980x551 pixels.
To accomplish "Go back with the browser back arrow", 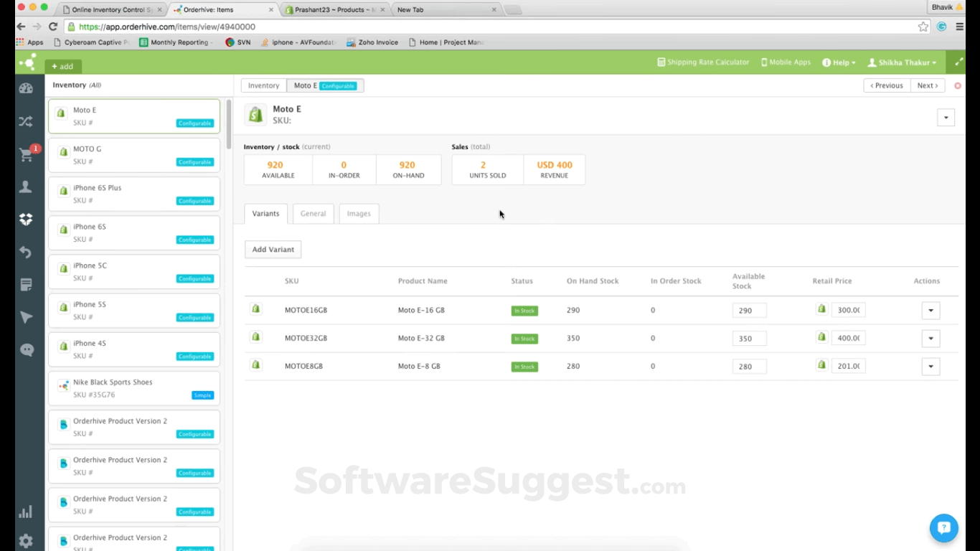I will pos(22,27).
